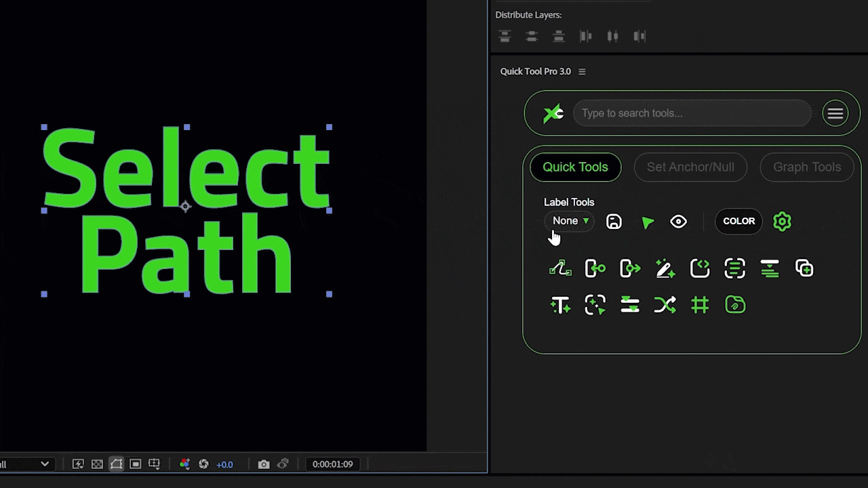
Task: Click the two bars with arrows icon
Action: 630,305
